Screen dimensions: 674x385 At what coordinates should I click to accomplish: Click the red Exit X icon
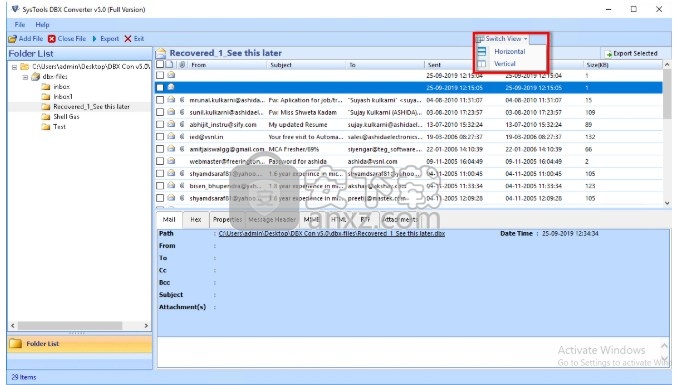click(x=128, y=39)
